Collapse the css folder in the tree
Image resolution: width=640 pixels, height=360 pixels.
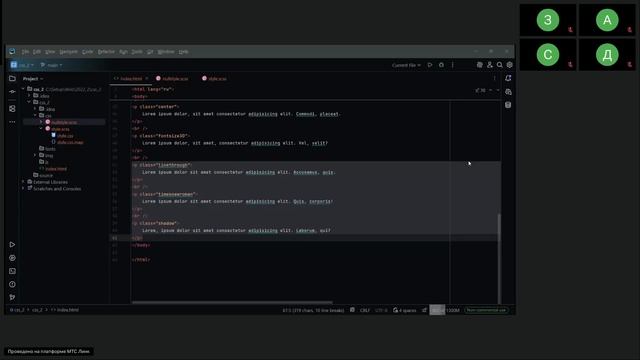35,116
